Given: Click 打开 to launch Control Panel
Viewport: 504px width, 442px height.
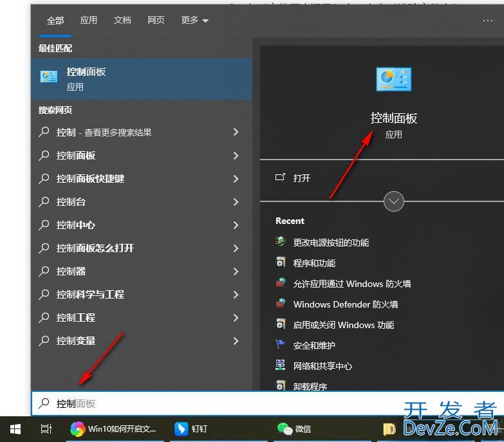Looking at the screenshot, I should point(301,178).
